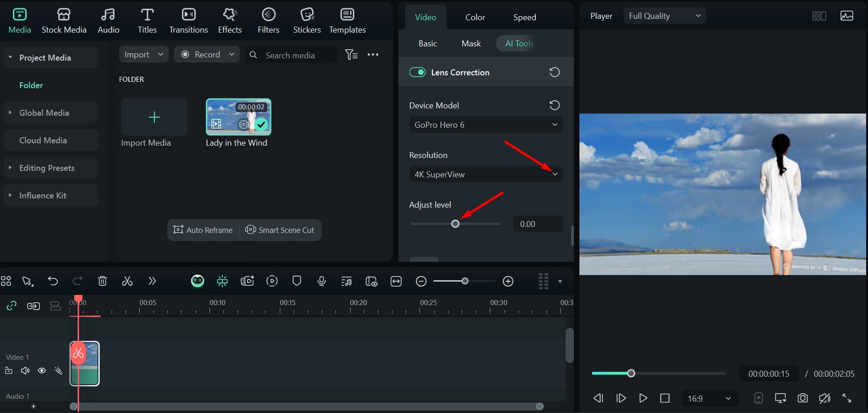The image size is (868, 413).
Task: Open the Stickers panel
Action: point(307,21)
